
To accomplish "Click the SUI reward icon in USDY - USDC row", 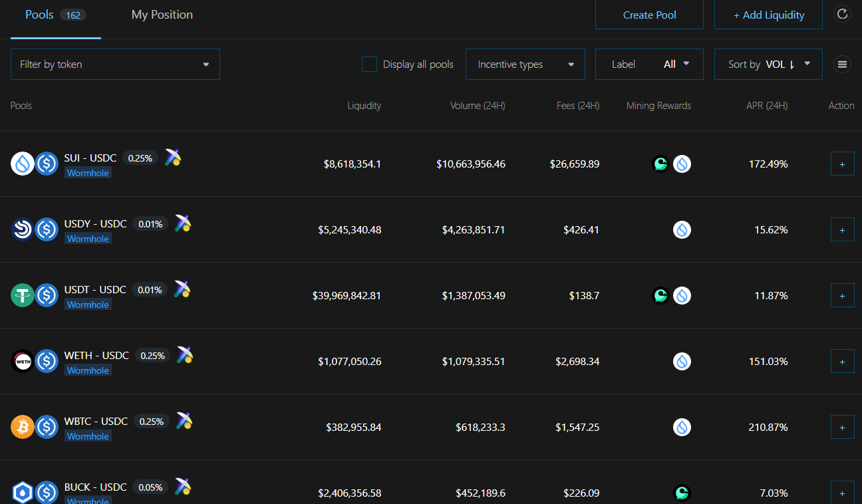I will click(682, 229).
